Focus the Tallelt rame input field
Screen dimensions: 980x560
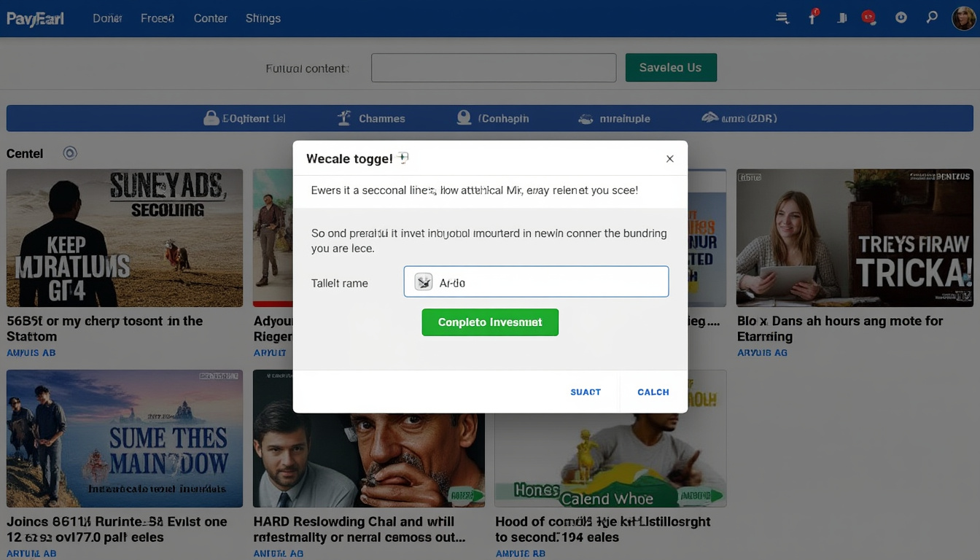pos(536,281)
